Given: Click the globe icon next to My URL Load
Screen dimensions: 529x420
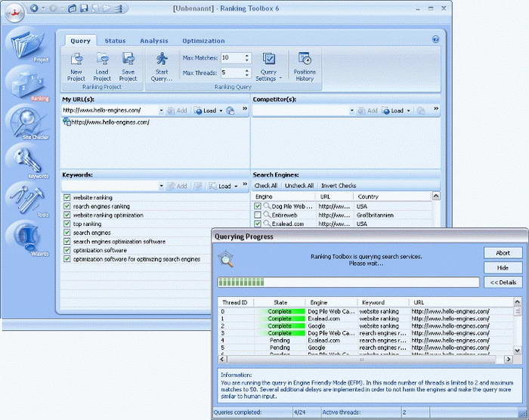Looking at the screenshot, I should [230, 110].
